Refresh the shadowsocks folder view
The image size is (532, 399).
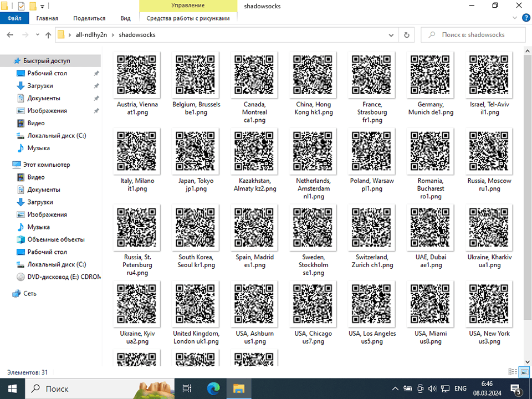pos(406,35)
